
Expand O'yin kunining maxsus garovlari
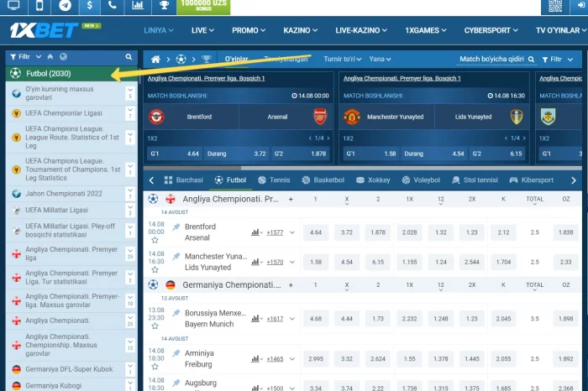pos(129,93)
